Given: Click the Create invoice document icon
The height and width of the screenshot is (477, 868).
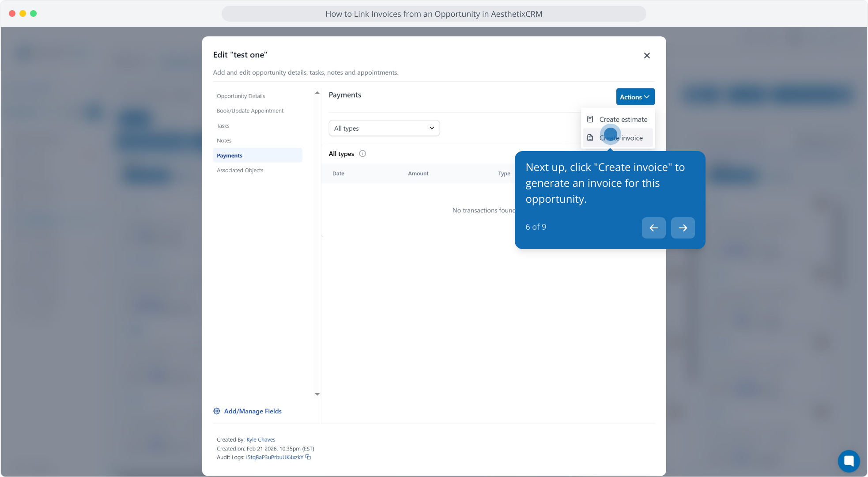Looking at the screenshot, I should click(x=590, y=138).
